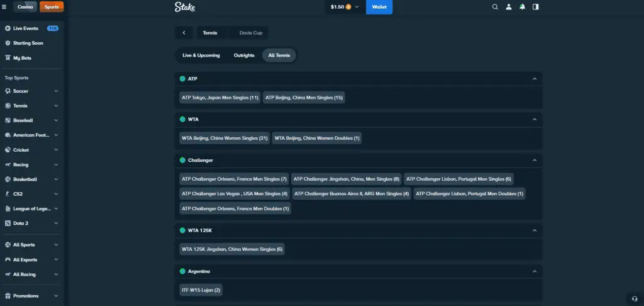Screen dimensions: 644x306
Task: Select the Live & Upcoming tab
Action: 201,55
